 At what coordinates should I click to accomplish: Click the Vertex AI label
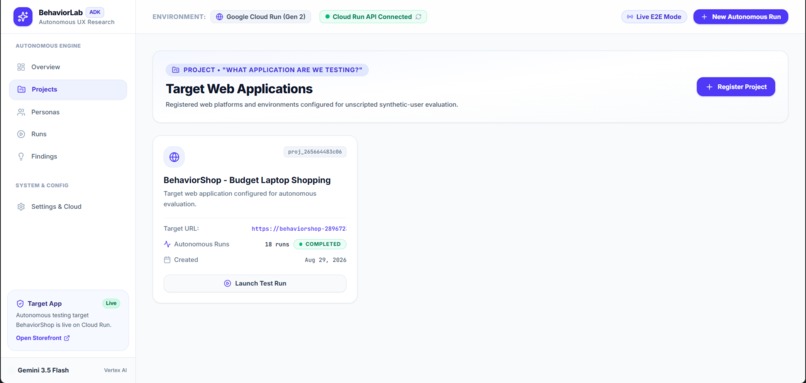pyautogui.click(x=115, y=370)
